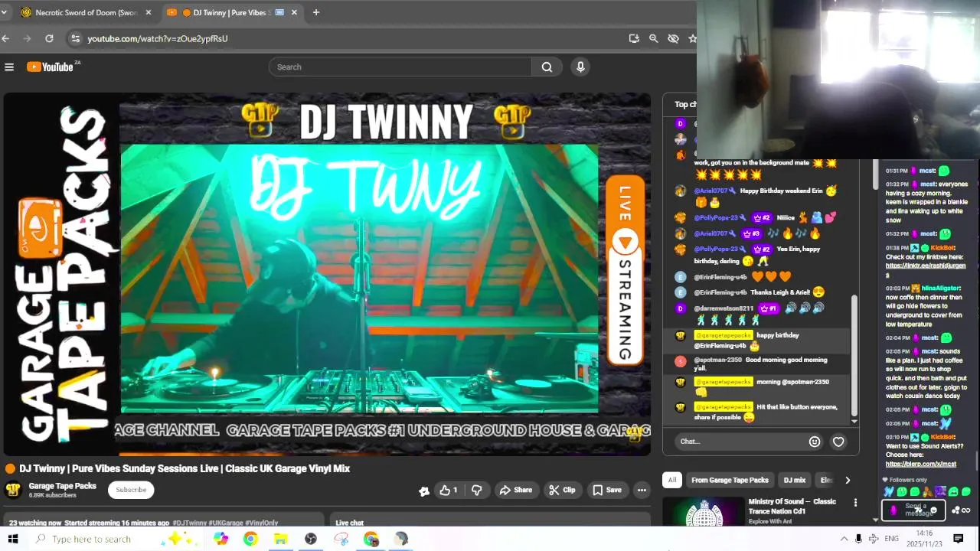This screenshot has height=551, width=980.
Task: Send a heart reaction in live chat
Action: pyautogui.click(x=838, y=442)
